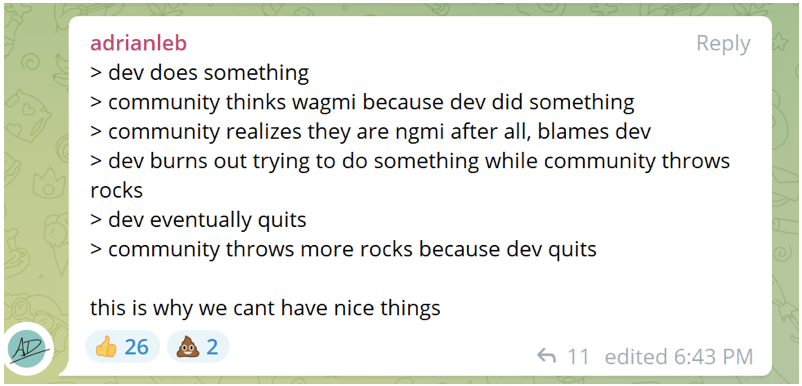The height and width of the screenshot is (386, 802).
Task: Click the 2 count beside poop emoji
Action: point(212,348)
